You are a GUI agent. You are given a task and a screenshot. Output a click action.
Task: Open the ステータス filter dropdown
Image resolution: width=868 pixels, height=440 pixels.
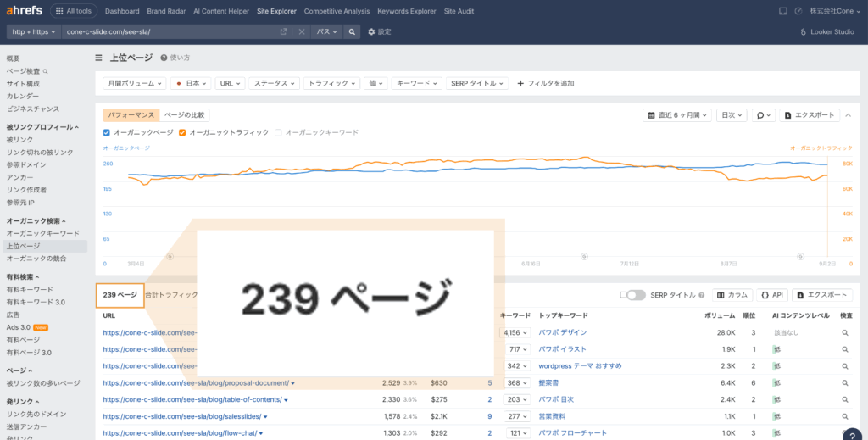274,84
